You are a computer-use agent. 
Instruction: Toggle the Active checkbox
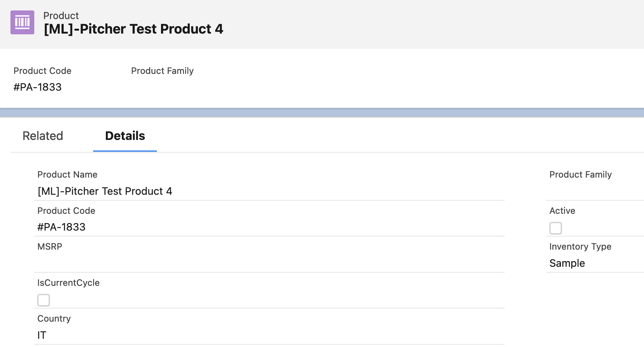(x=555, y=228)
